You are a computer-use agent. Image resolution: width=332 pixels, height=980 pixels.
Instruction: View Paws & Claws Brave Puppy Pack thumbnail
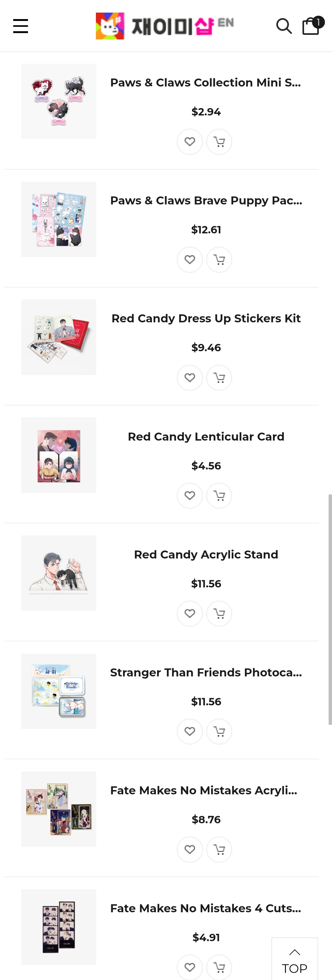[58, 220]
